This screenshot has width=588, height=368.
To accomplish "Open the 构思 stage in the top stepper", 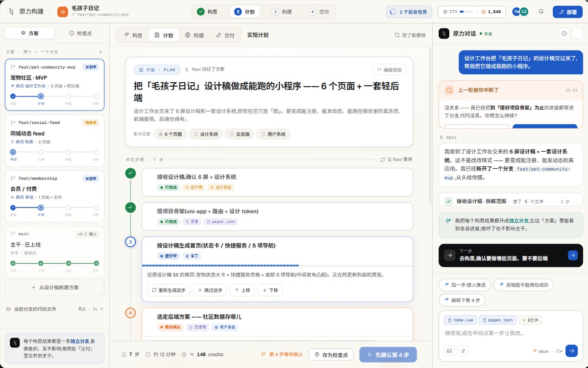I will (207, 12).
